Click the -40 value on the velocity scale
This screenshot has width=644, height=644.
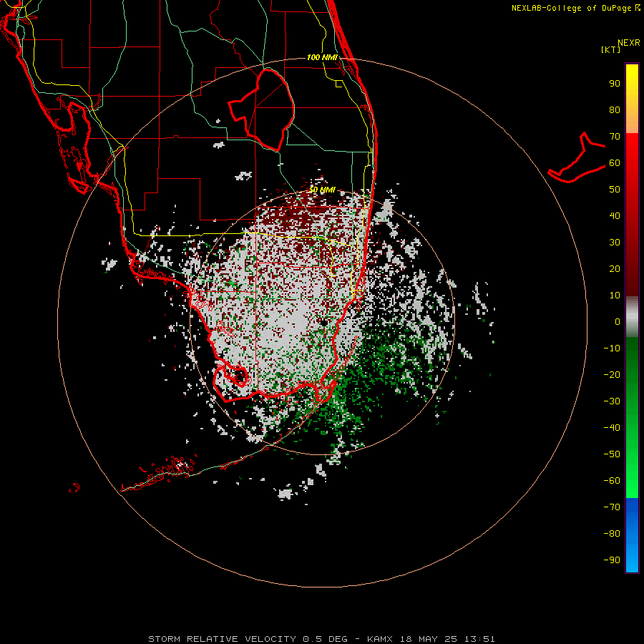[x=612, y=428]
